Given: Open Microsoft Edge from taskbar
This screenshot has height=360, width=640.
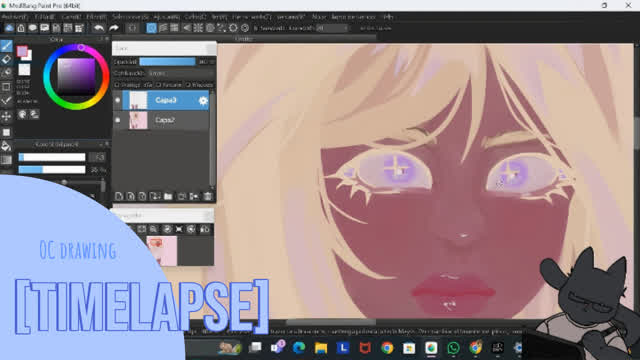Looking at the screenshot, I should [x=299, y=348].
